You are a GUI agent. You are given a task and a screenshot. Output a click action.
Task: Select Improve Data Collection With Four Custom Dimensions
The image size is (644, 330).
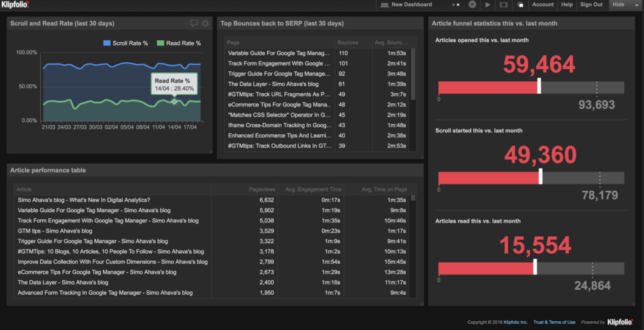coord(213,262)
